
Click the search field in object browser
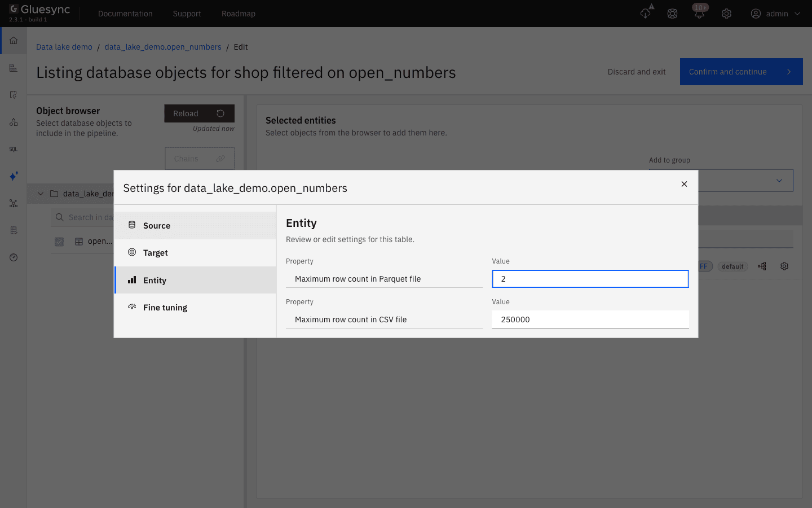[82, 217]
